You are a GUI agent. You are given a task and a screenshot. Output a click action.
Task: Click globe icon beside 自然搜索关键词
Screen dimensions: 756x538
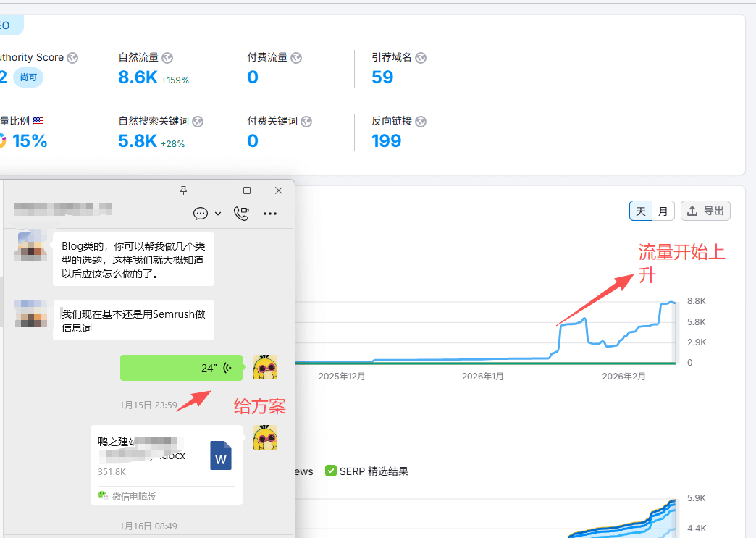(x=198, y=122)
